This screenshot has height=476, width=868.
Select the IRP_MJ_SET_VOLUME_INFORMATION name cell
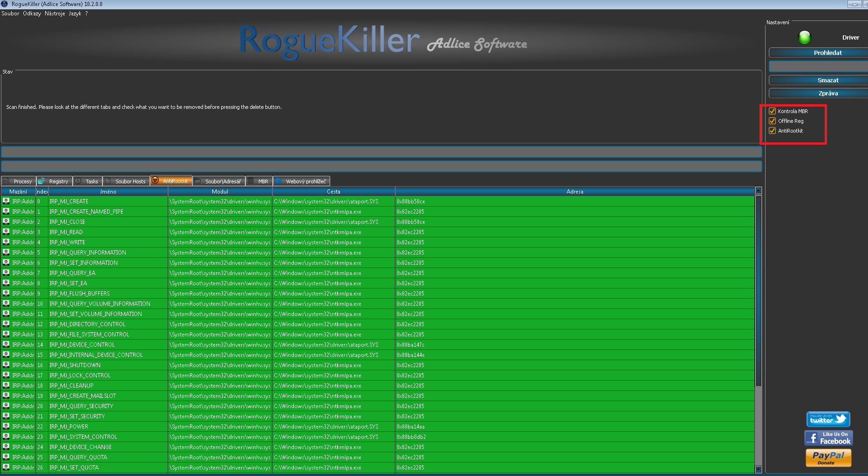[x=108, y=314]
